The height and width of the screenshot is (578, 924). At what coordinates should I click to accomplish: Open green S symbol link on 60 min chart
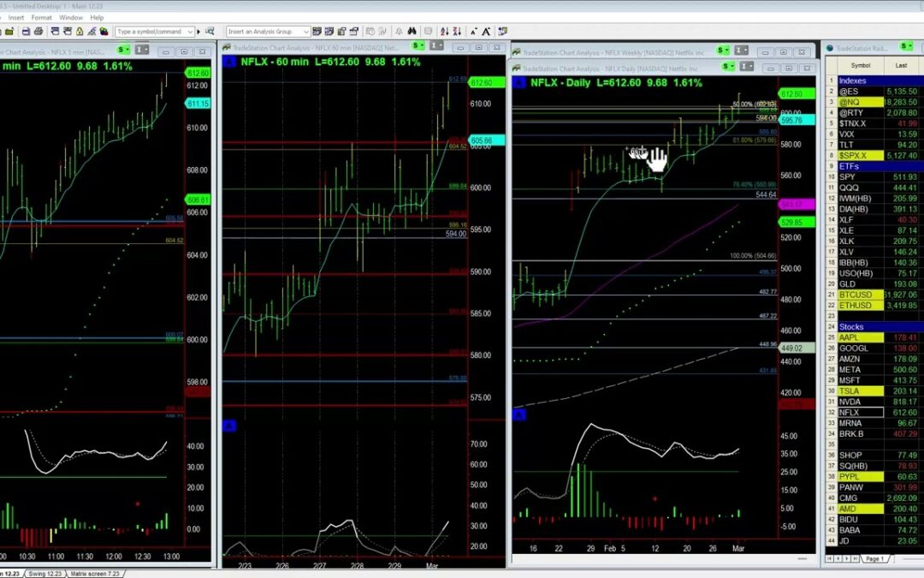coord(418,46)
